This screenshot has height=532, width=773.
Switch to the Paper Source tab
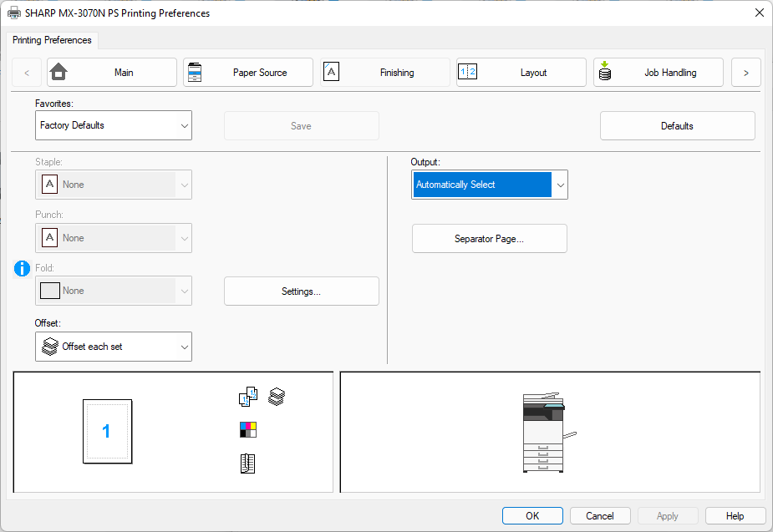[x=248, y=73]
